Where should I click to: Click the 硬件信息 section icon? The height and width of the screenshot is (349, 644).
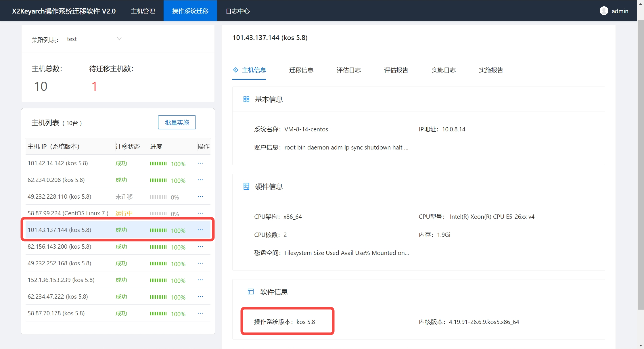246,187
